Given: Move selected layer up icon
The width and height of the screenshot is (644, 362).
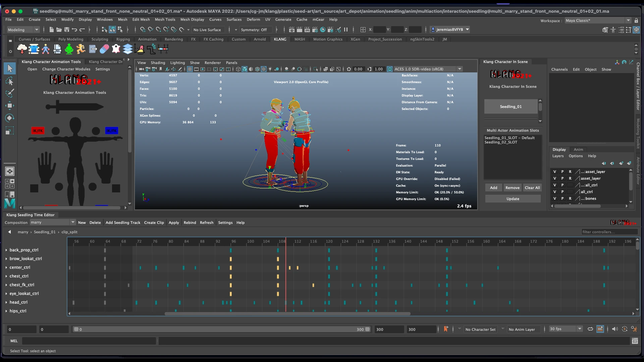Looking at the screenshot, I should pyautogui.click(x=604, y=163).
